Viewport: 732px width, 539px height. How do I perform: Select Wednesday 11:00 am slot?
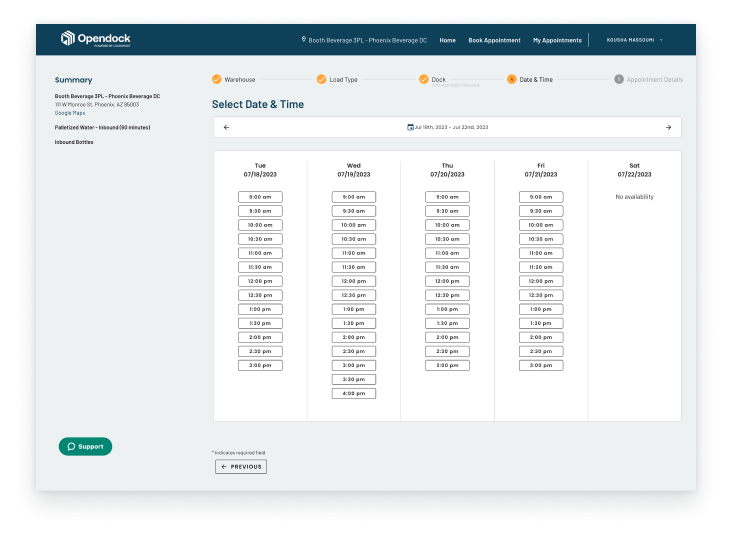click(354, 253)
